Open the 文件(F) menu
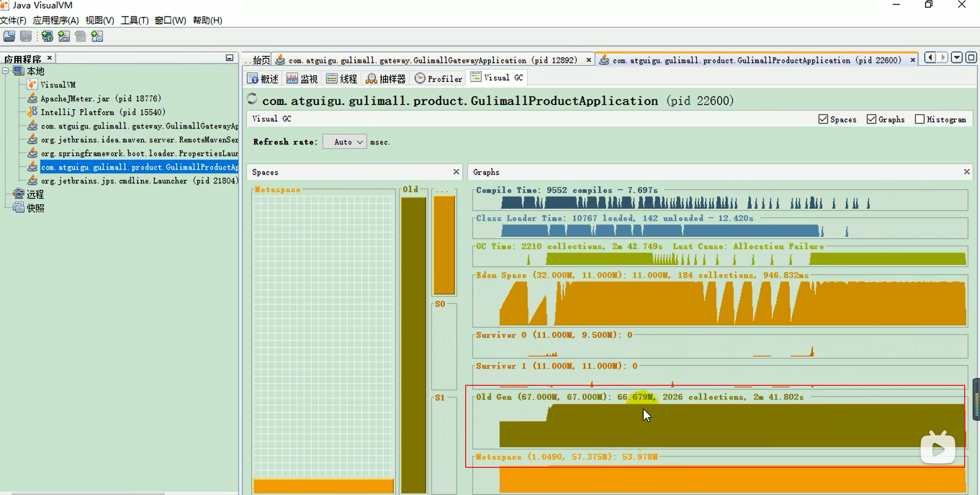Viewport: 980px width, 495px height. click(13, 20)
